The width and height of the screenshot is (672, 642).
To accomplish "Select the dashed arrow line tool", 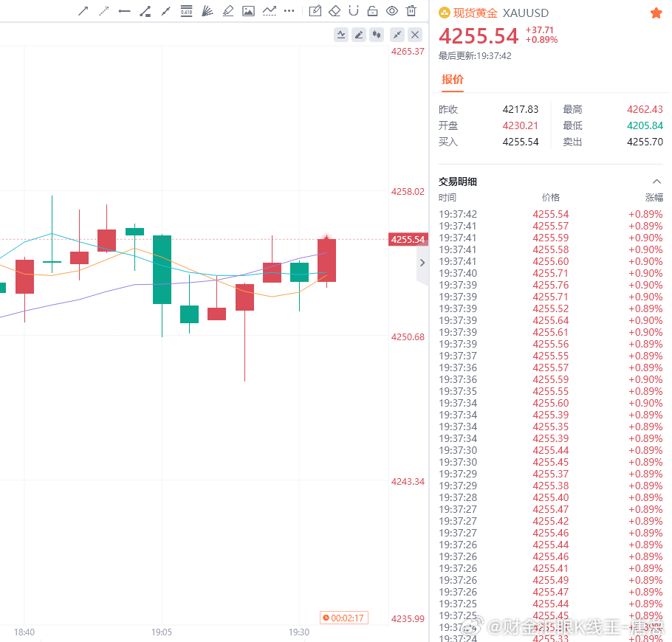I will point(103,11).
